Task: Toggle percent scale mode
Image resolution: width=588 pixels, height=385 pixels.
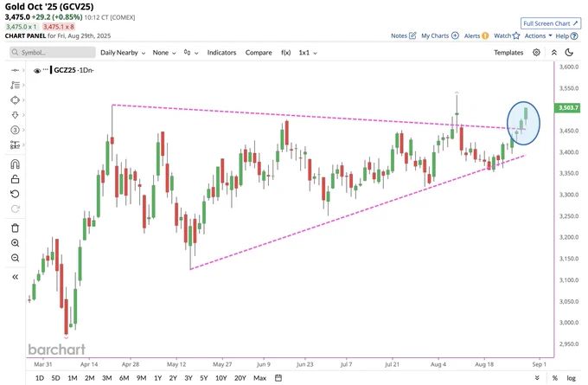Action: (554, 378)
